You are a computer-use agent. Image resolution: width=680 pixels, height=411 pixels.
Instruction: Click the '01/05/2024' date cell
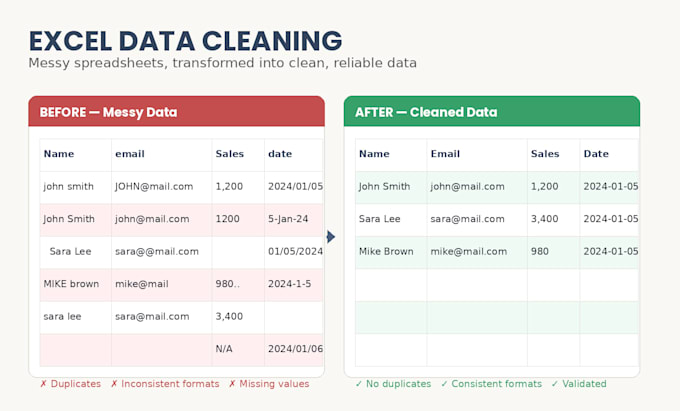[x=295, y=251]
